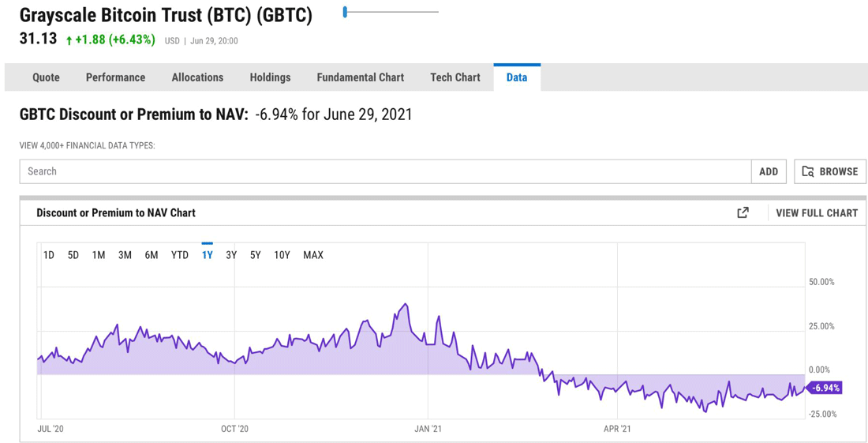Viewport: 868px width, 443px height.
Task: Select the 6M chart range
Action: (x=152, y=255)
